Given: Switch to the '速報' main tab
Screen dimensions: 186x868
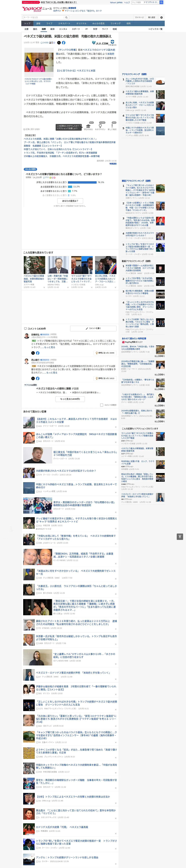Looking at the screenshot, I should coord(38,24).
